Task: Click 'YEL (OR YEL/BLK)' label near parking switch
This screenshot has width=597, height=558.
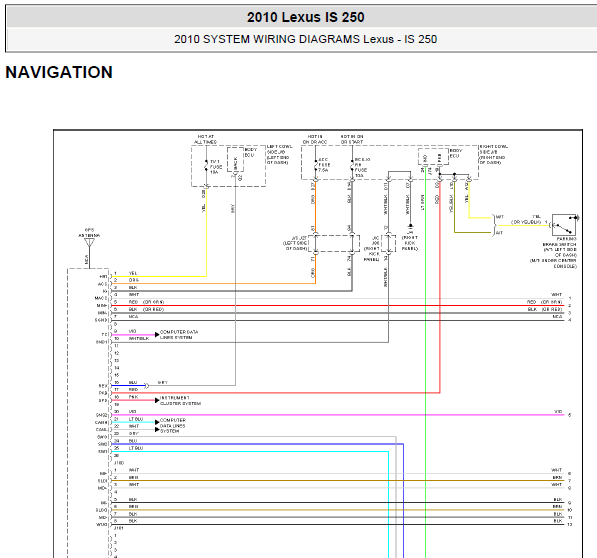Action: click(526, 219)
